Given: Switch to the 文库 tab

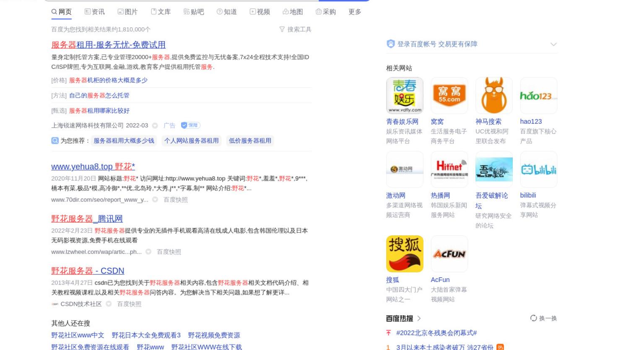Looking at the screenshot, I should [x=161, y=12].
